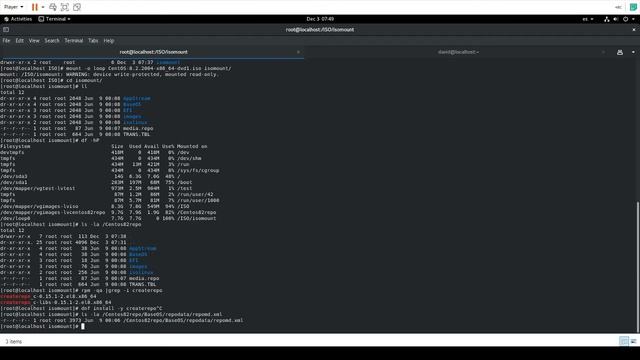
Task: Click '/dev/mapper/vgtest-lvtest' filesystem row
Action: point(96,188)
